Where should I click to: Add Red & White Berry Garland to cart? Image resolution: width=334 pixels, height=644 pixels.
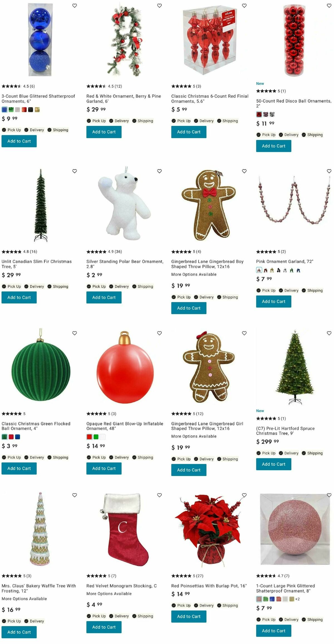pos(104,132)
